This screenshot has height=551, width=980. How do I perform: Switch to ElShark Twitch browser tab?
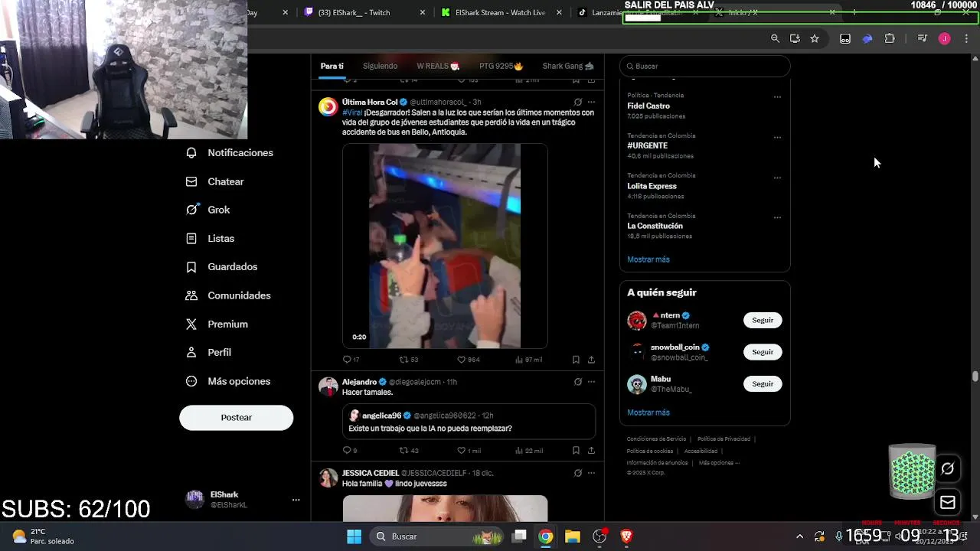(x=364, y=12)
